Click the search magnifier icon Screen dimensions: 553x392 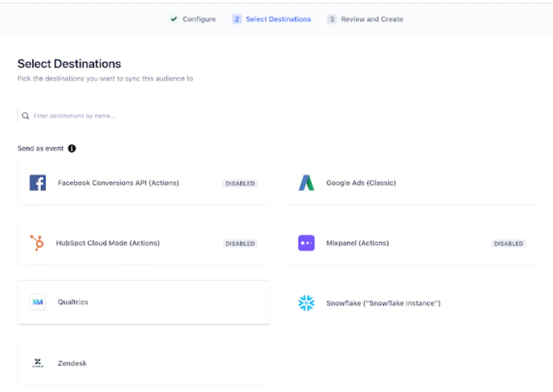[26, 116]
